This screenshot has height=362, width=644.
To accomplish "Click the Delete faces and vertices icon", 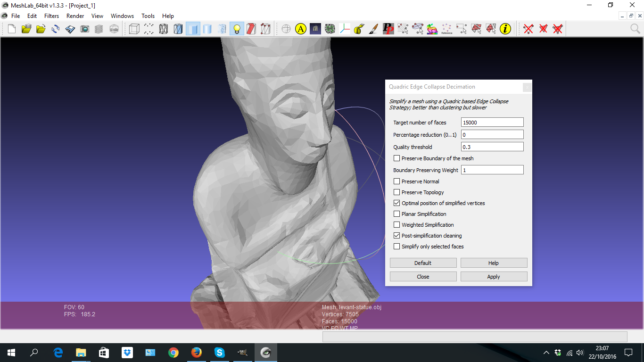I will (558, 29).
